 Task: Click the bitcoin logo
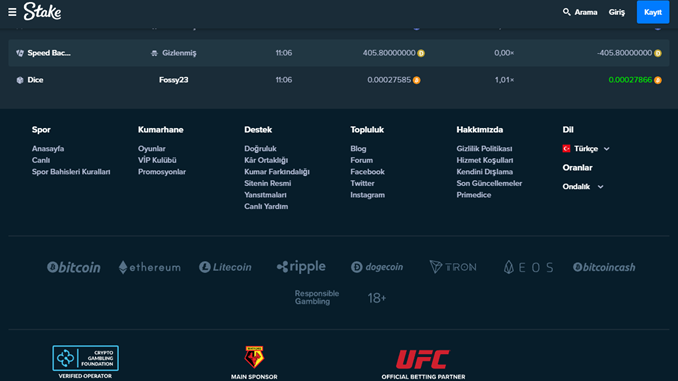74,267
